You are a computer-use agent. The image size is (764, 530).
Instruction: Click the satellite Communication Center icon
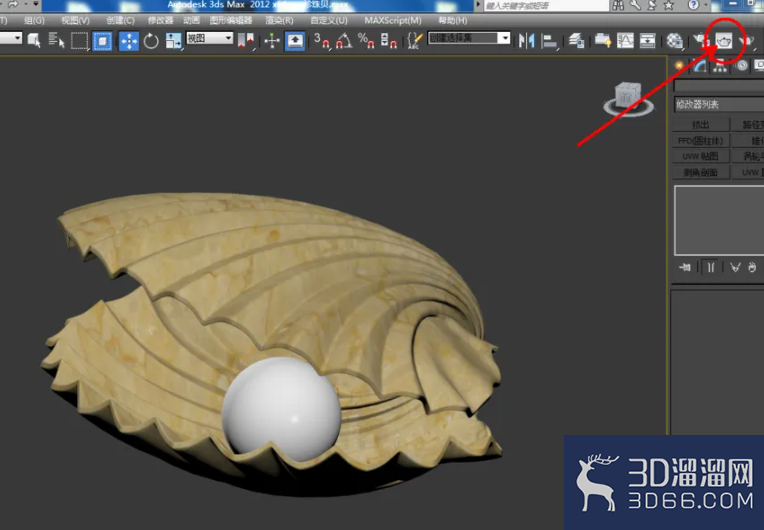tap(652, 5)
